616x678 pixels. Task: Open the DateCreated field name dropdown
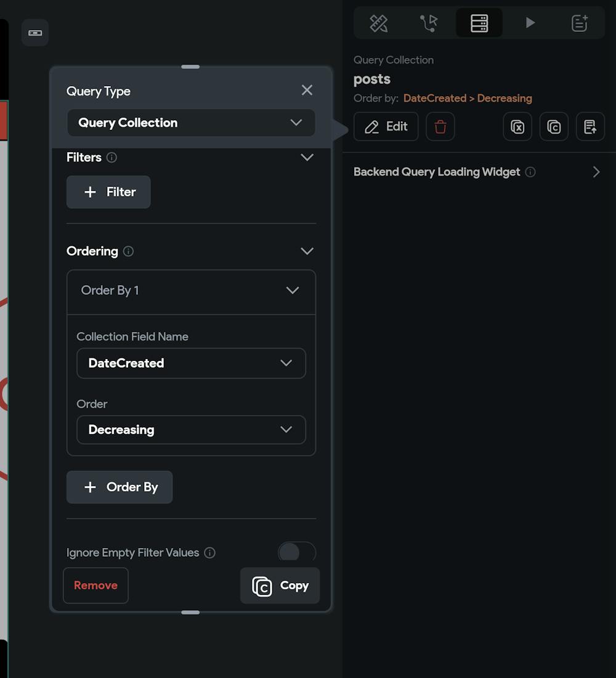[191, 363]
